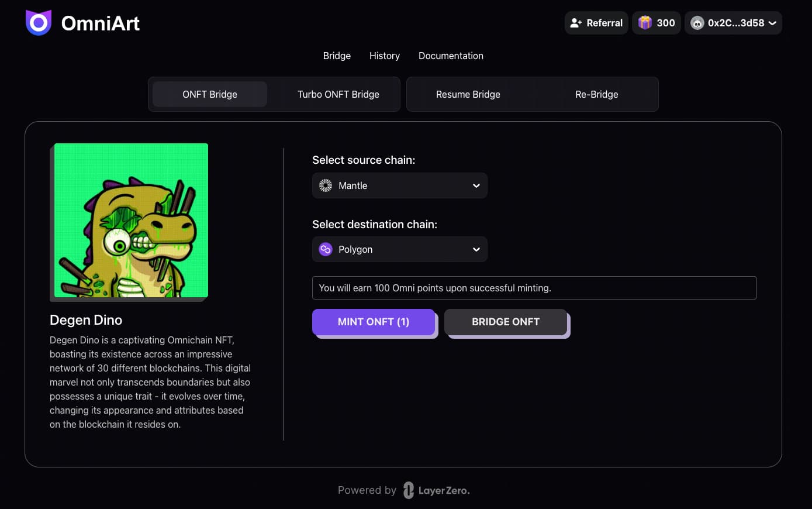Open the source chain dropdown chevron

(476, 185)
